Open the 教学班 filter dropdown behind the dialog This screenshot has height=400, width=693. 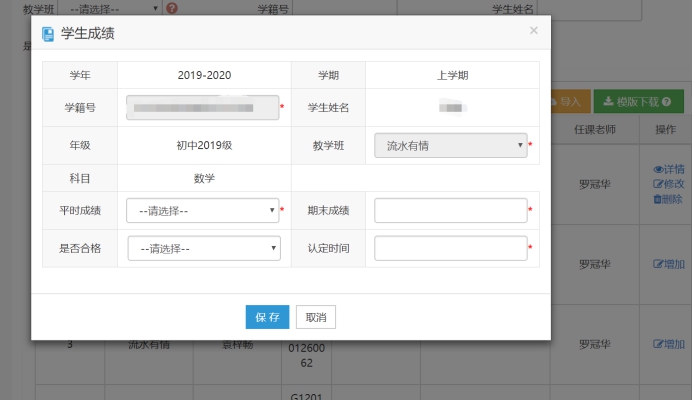[x=112, y=8]
